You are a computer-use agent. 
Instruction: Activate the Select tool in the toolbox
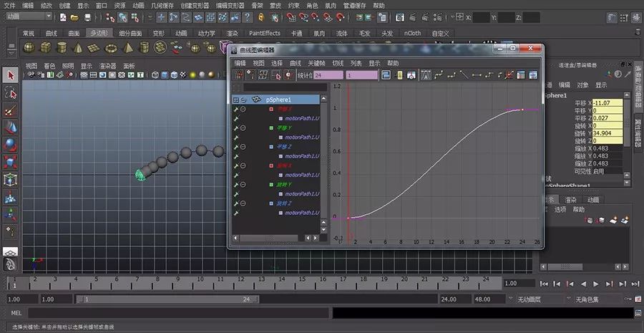click(x=11, y=75)
